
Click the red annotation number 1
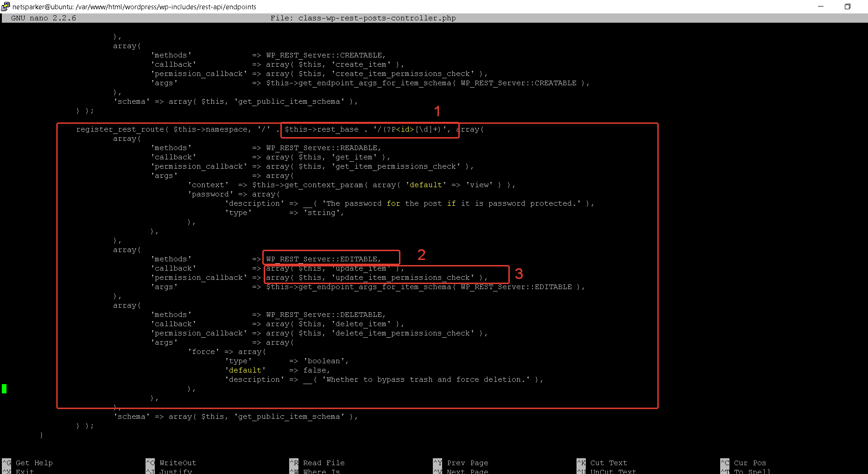click(x=437, y=111)
